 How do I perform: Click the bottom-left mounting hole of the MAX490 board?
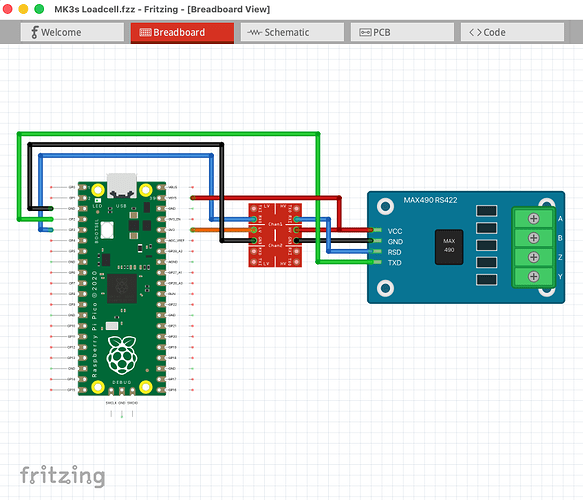click(x=386, y=288)
